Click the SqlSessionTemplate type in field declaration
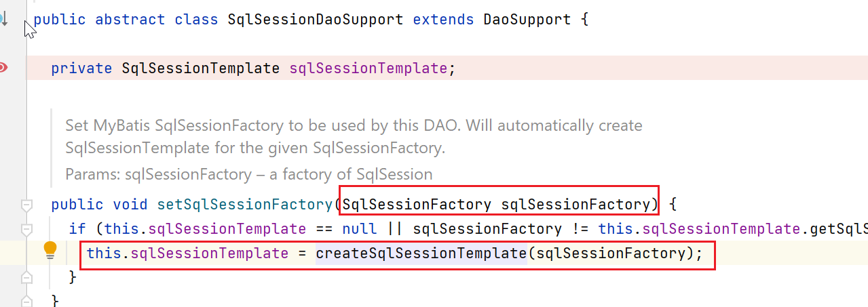The image size is (868, 307). 201,68
